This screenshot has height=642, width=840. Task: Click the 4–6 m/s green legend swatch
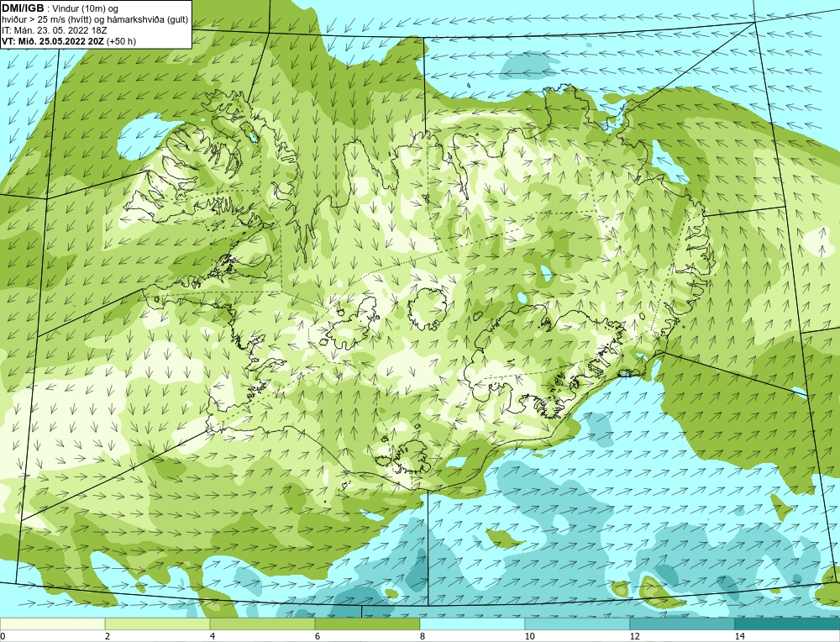262,624
